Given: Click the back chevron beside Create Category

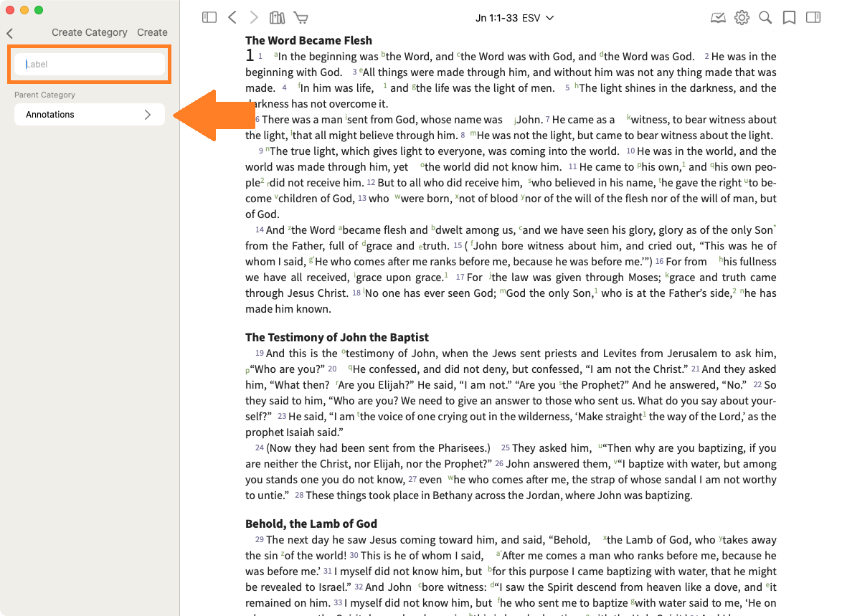Looking at the screenshot, I should (x=10, y=33).
